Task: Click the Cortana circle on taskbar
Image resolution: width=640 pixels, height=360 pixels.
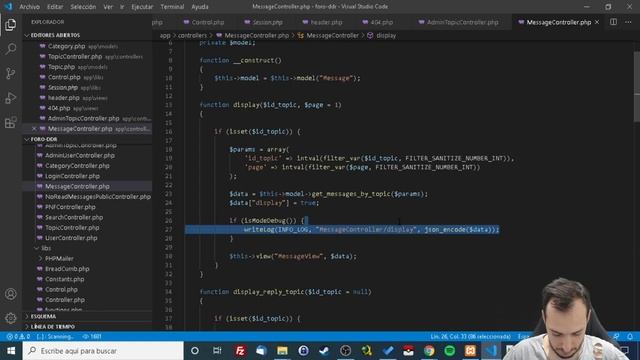Action: tap(195, 351)
